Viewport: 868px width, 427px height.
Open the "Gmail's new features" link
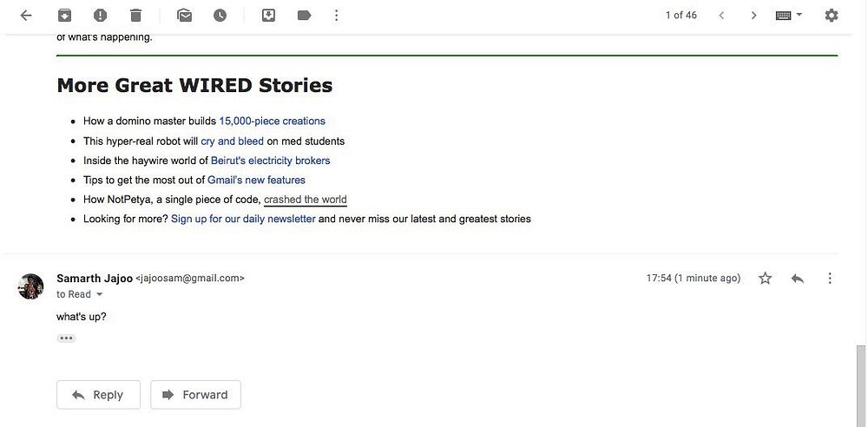256,181
